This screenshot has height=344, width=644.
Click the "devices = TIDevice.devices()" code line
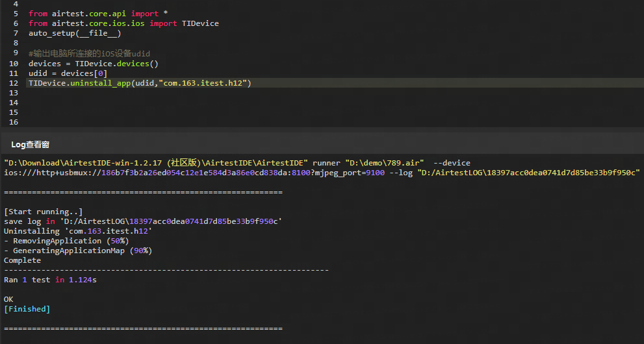[x=94, y=64]
